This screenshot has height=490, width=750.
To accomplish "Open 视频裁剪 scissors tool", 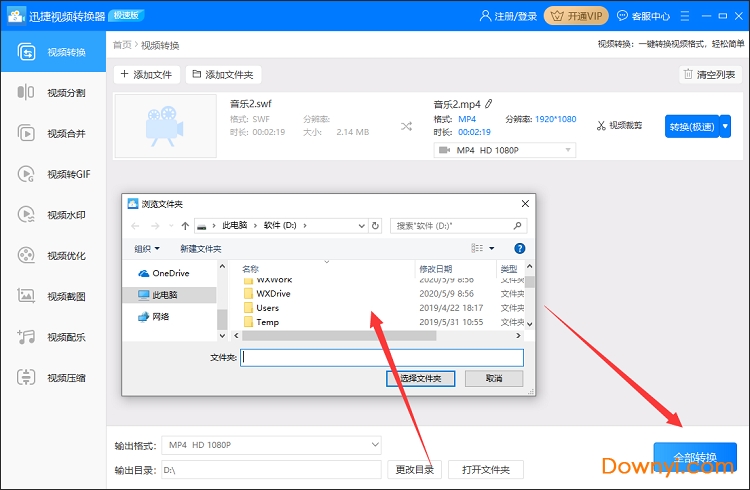I will [619, 125].
